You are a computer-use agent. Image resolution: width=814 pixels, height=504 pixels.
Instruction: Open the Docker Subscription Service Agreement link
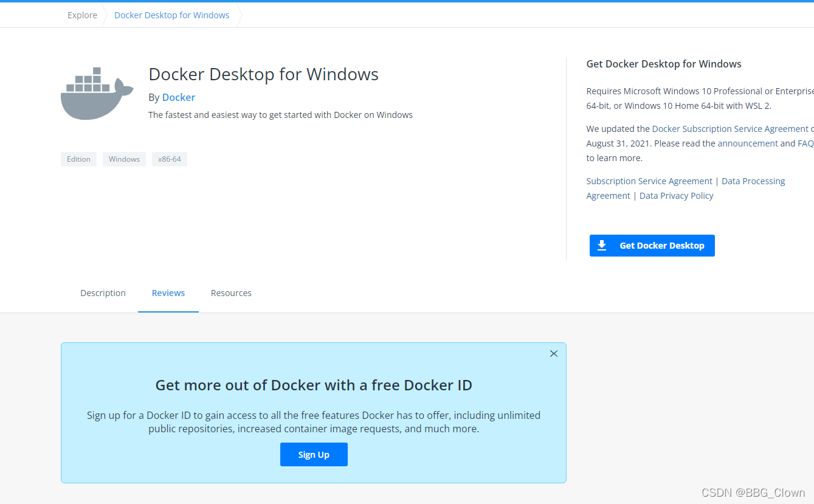[730, 129]
